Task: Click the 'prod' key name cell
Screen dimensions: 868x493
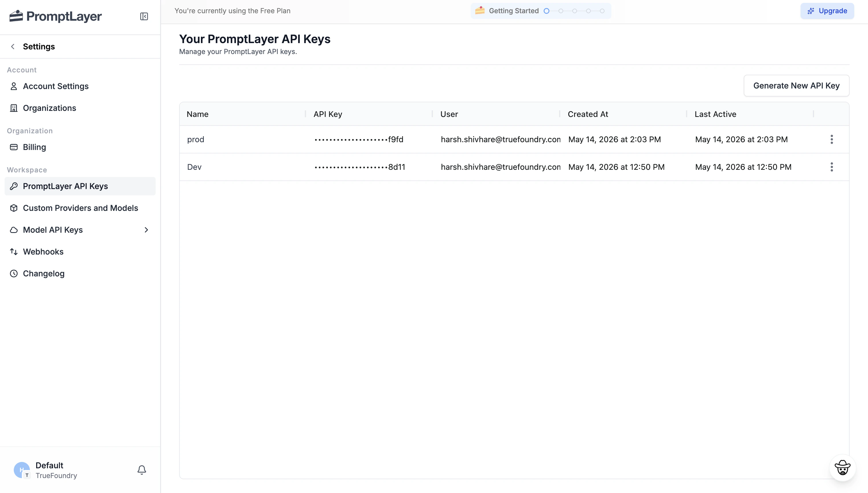Action: tap(195, 140)
